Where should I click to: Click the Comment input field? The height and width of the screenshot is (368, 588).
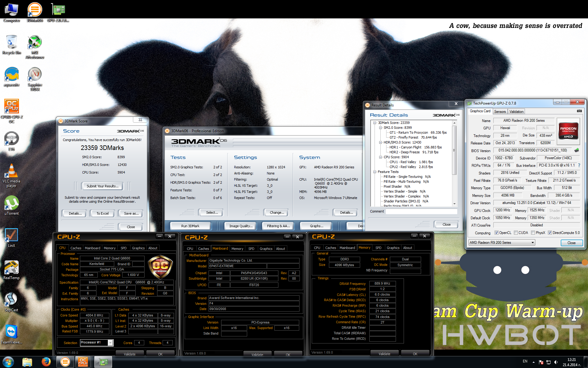421,211
